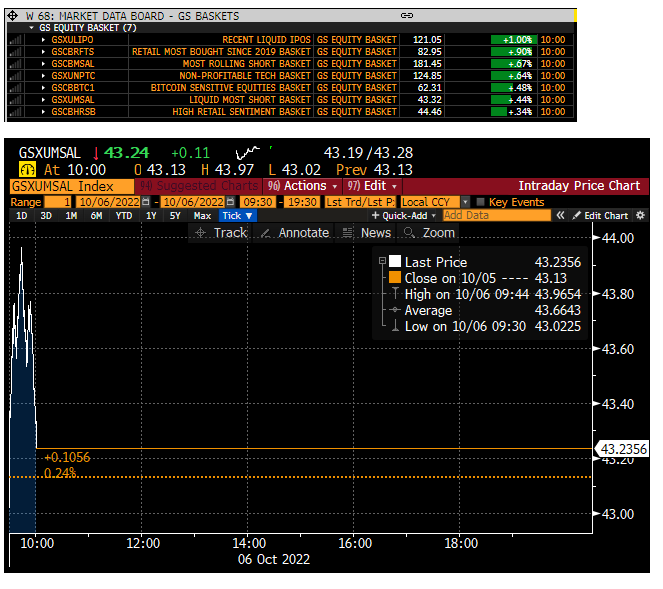
Task: Click the Track crosshair tool
Action: coord(221,233)
